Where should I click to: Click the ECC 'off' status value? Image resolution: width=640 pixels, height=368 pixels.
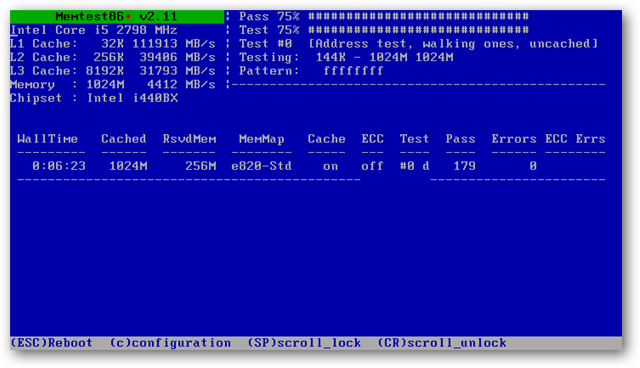(372, 166)
